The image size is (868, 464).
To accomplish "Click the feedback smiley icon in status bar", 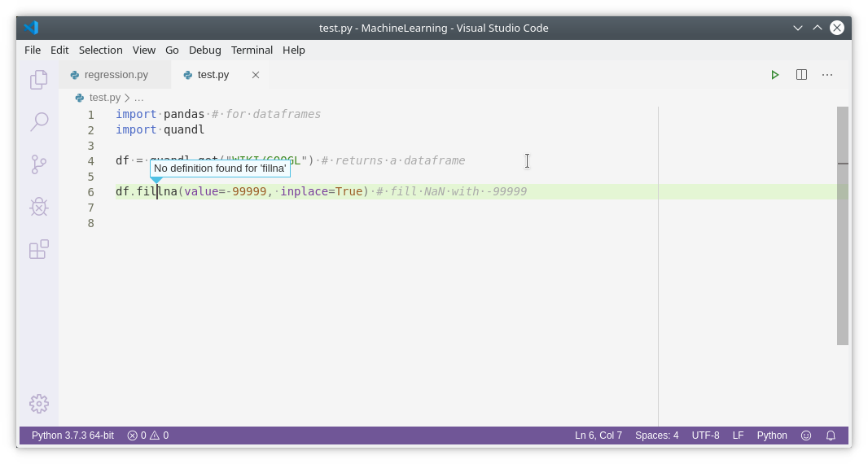I will click(807, 436).
